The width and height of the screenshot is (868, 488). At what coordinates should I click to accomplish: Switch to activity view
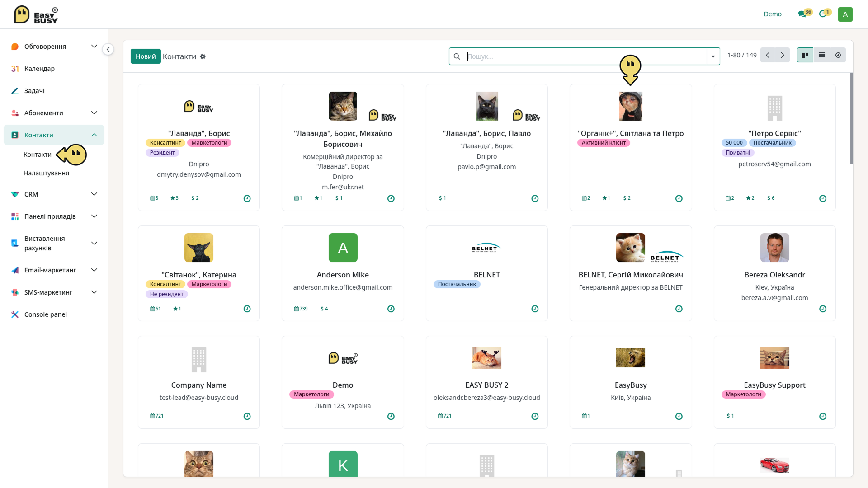tap(838, 55)
